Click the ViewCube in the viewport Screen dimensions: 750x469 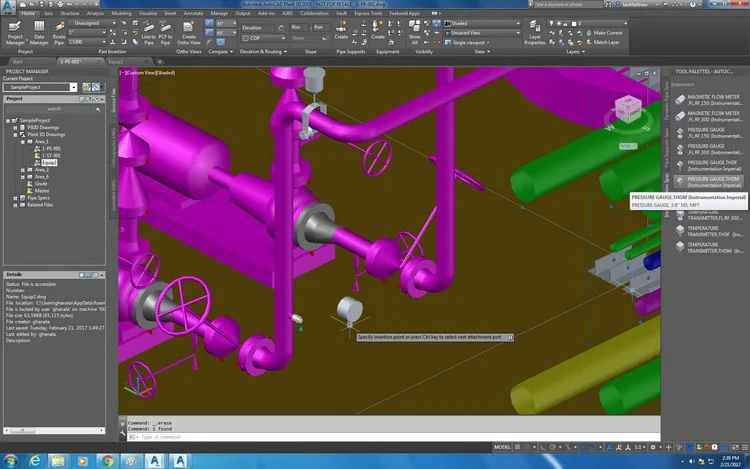[628, 109]
